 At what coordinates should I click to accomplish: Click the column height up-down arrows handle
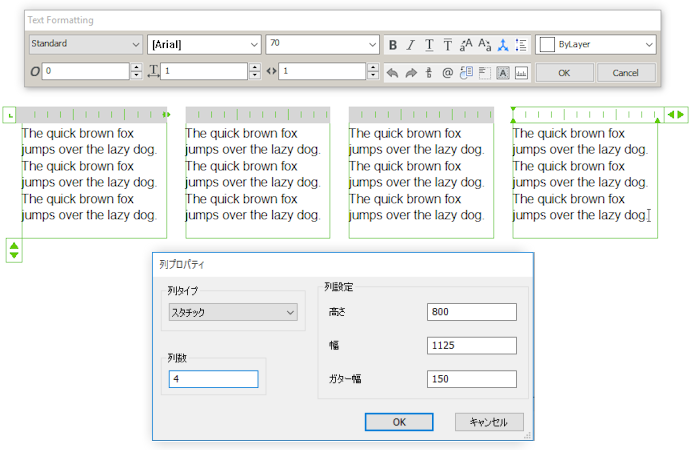14,250
